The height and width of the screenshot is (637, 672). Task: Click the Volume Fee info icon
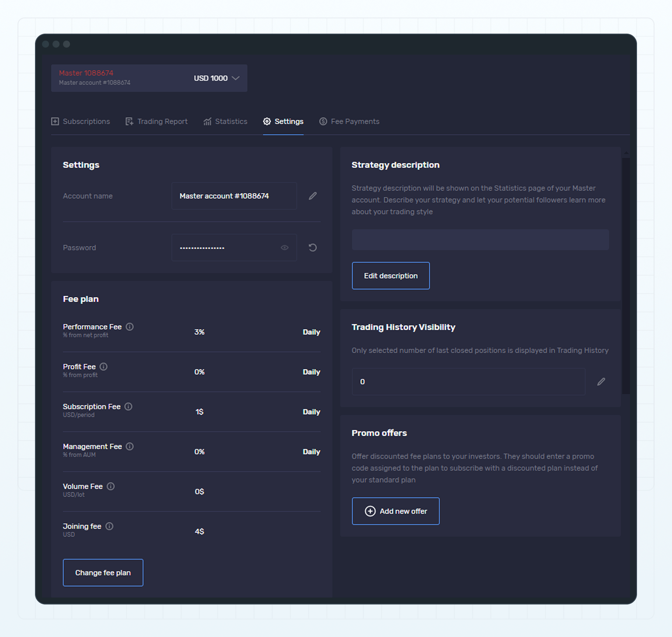pos(111,486)
